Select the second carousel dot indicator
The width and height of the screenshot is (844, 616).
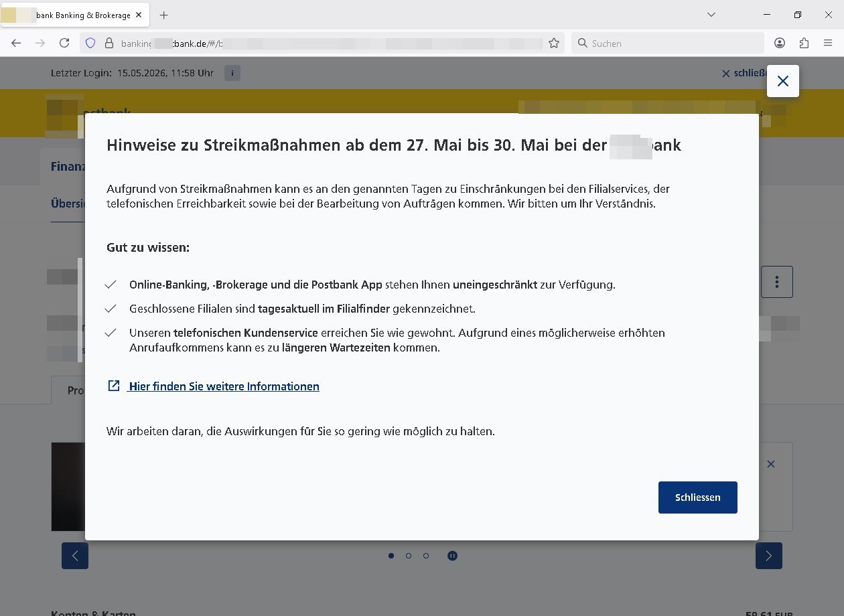pos(409,555)
